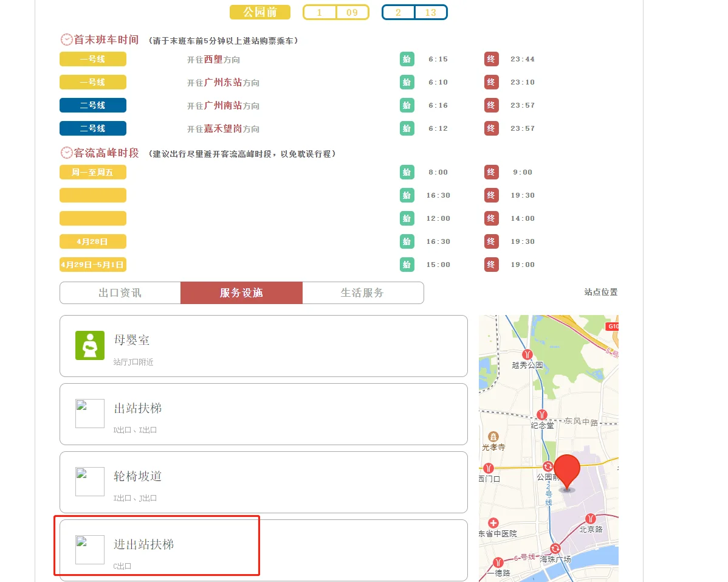Expand the 周一至周五 peak hours row
This screenshot has width=728, height=582.
(x=92, y=172)
